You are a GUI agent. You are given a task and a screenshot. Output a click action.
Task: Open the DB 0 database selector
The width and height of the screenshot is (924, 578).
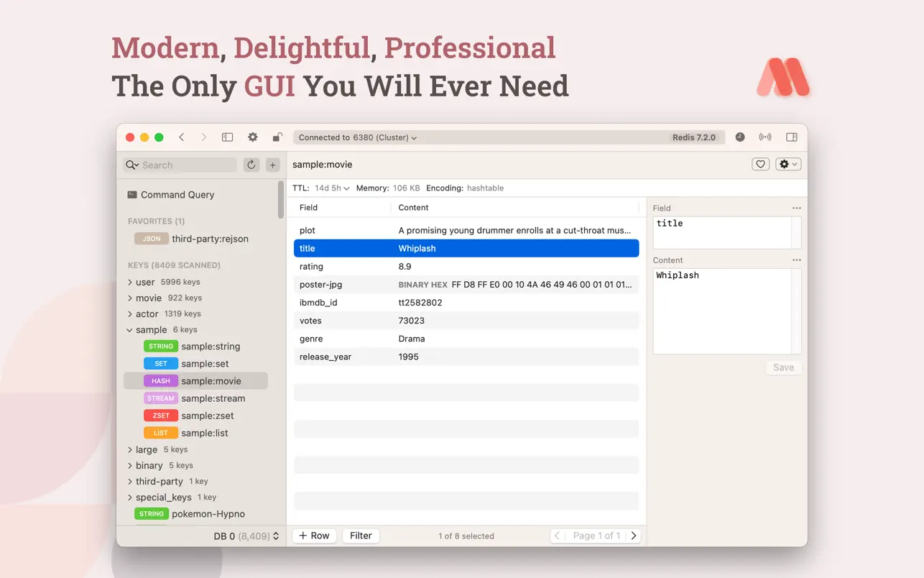(246, 536)
